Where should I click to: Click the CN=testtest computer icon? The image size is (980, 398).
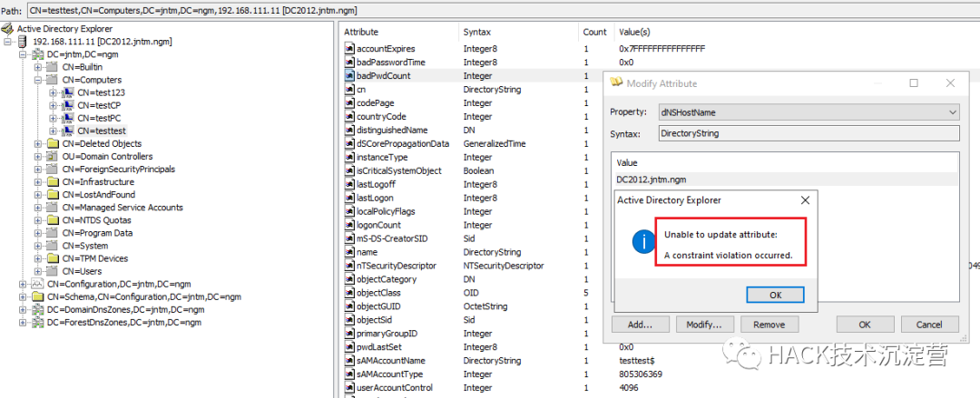pyautogui.click(x=68, y=131)
